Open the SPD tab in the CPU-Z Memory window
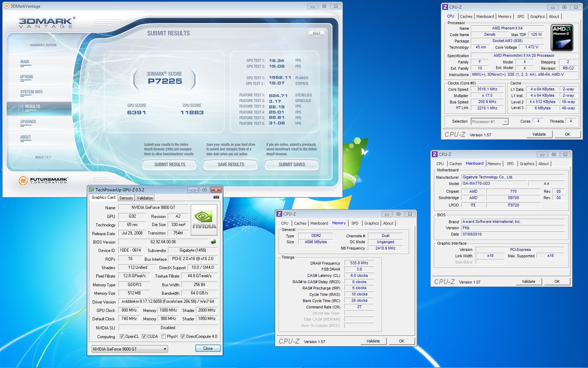This screenshot has width=588, height=368. tap(355, 223)
